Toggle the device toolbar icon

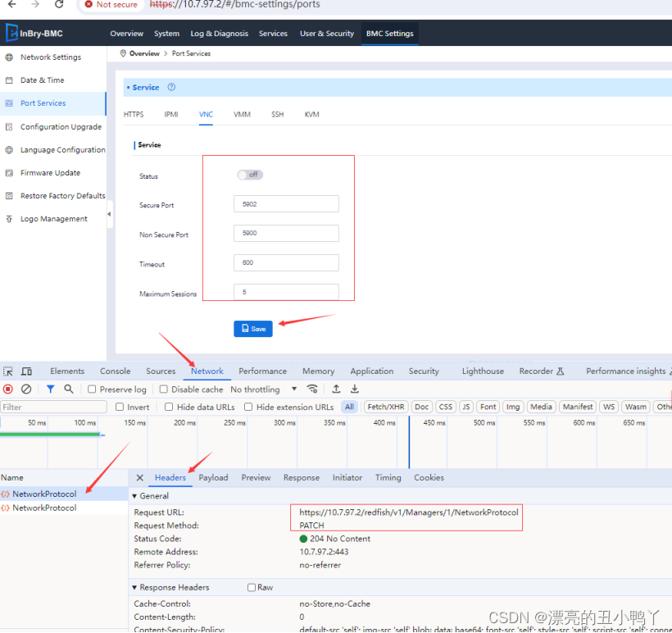pyautogui.click(x=26, y=371)
